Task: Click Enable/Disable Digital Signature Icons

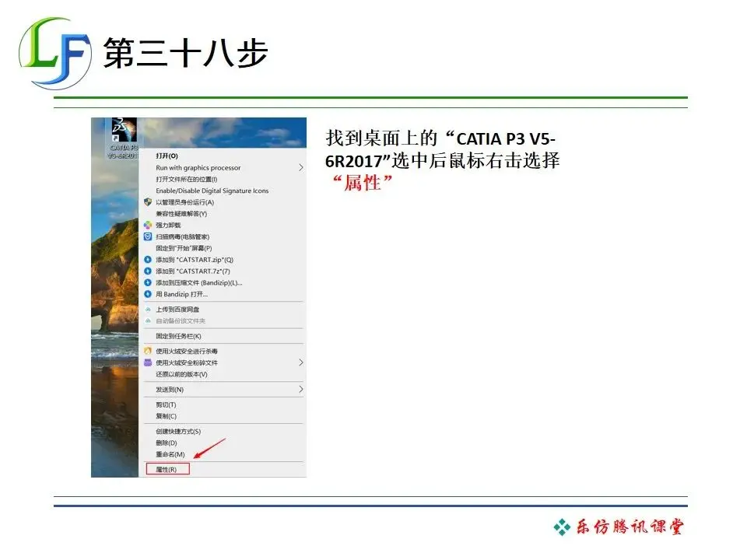Action: (212, 191)
